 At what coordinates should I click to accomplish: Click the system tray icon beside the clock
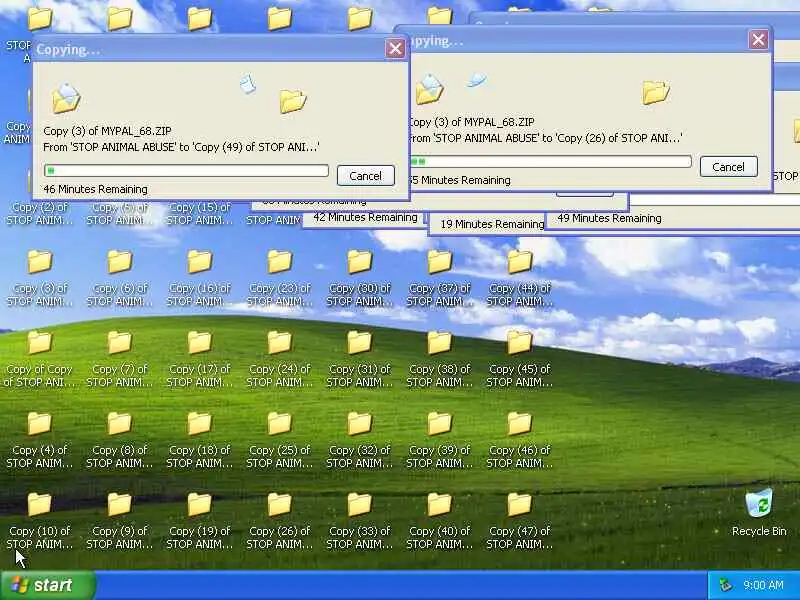(725, 585)
